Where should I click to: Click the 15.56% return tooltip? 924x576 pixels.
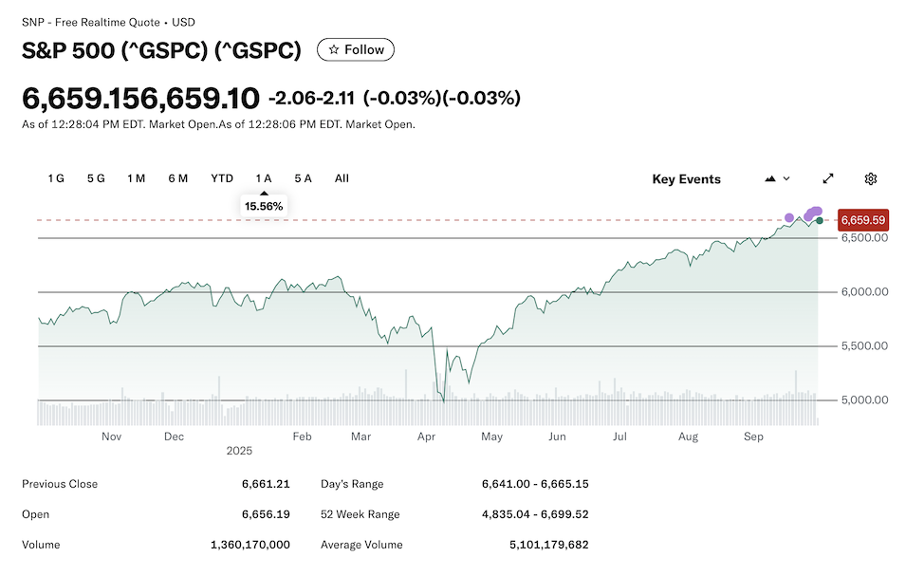tap(264, 206)
